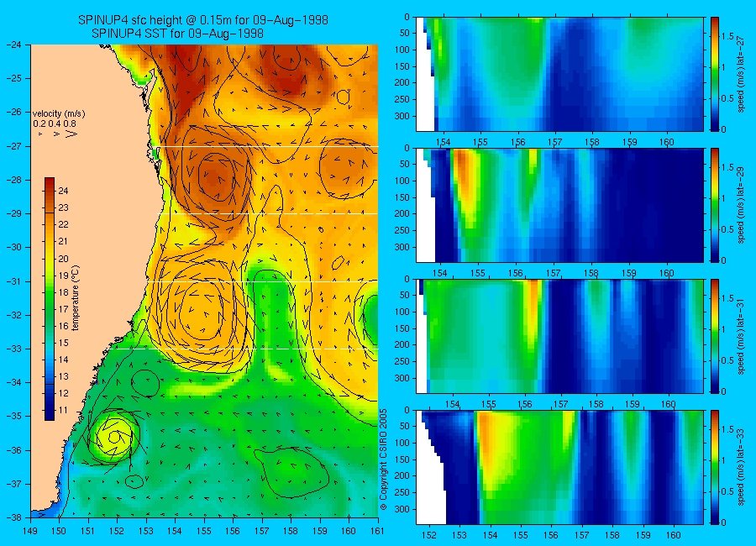Click the 0.5 tick on the lat=-33 speed colorbar
Viewport: 756px width, 546px height.
727,491
